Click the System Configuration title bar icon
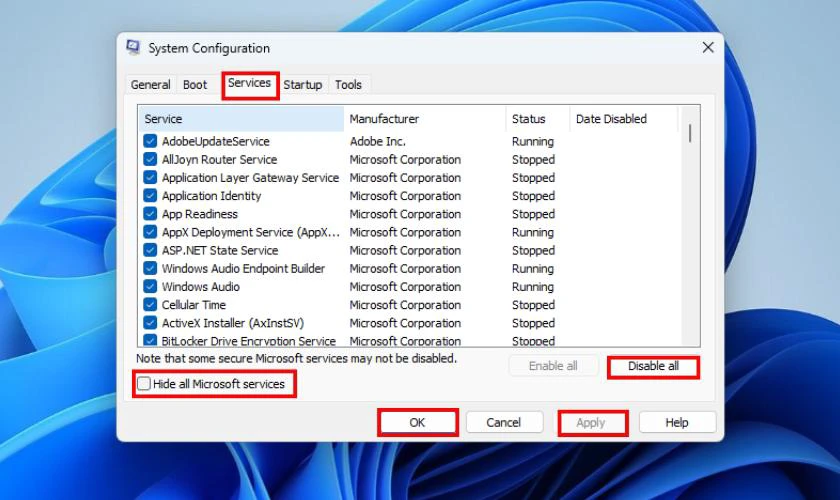The height and width of the screenshot is (500, 840). click(x=133, y=47)
